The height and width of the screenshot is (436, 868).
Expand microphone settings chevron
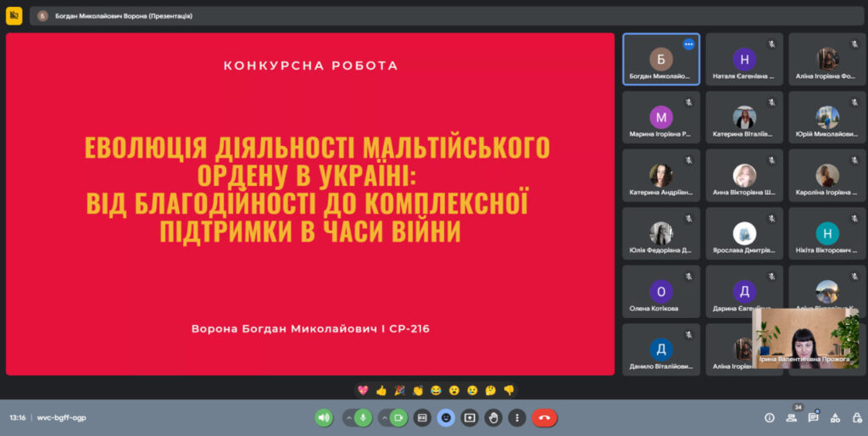tap(348, 417)
